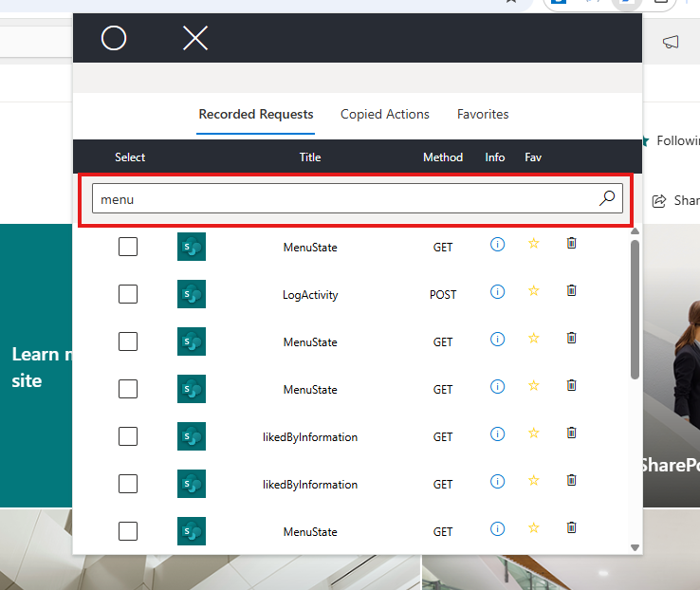This screenshot has height=590, width=700.
Task: Click the search field containing 'menu'
Action: (x=341, y=199)
